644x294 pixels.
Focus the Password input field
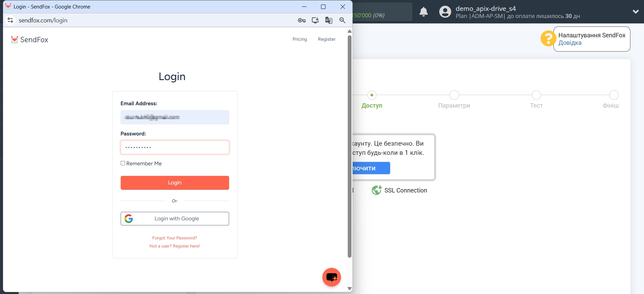coord(175,147)
